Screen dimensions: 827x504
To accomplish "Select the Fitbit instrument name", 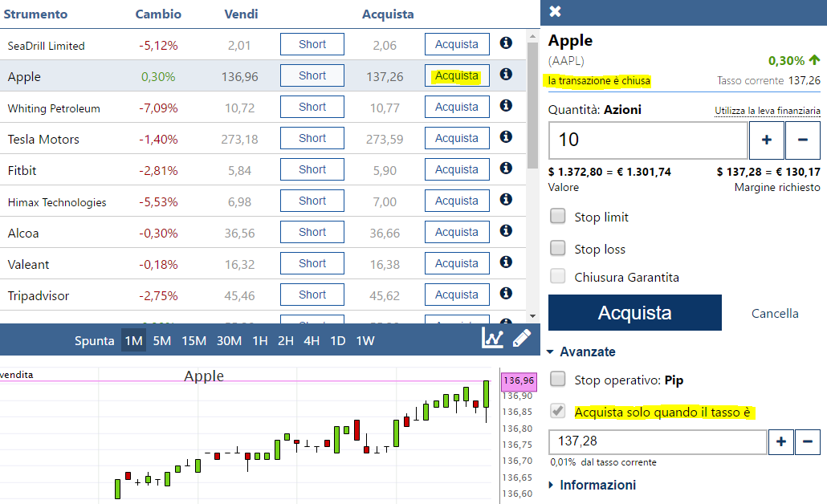I will point(22,171).
